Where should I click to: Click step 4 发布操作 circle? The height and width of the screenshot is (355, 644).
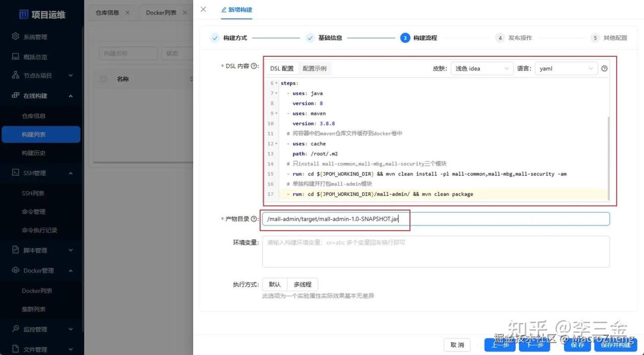coord(500,38)
